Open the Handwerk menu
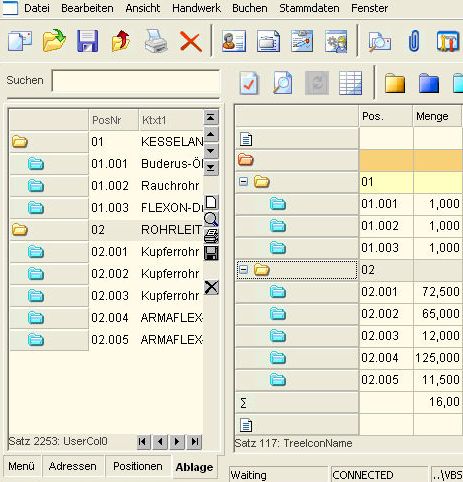This screenshot has height=482, width=463. click(x=196, y=8)
